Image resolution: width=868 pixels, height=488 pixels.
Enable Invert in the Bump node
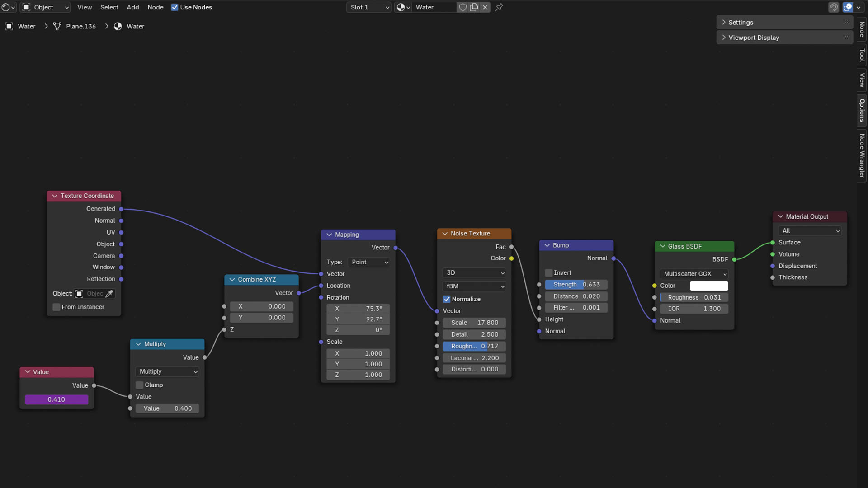coord(549,273)
